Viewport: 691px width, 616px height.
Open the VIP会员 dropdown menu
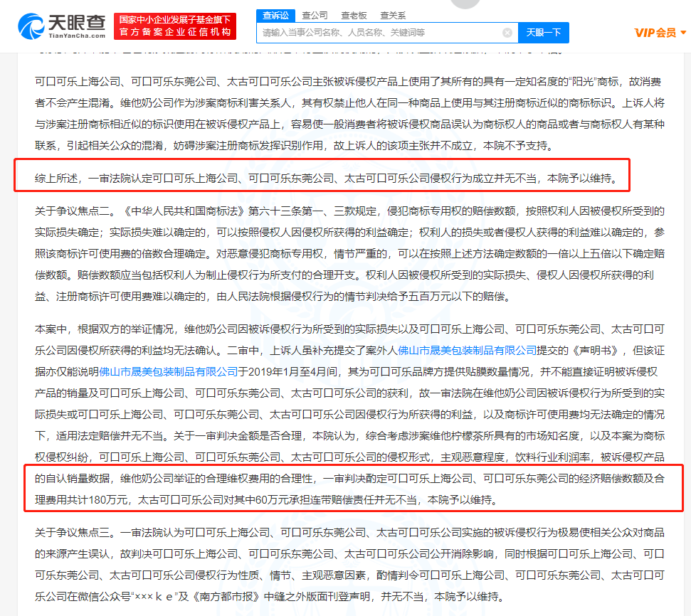coord(660,33)
